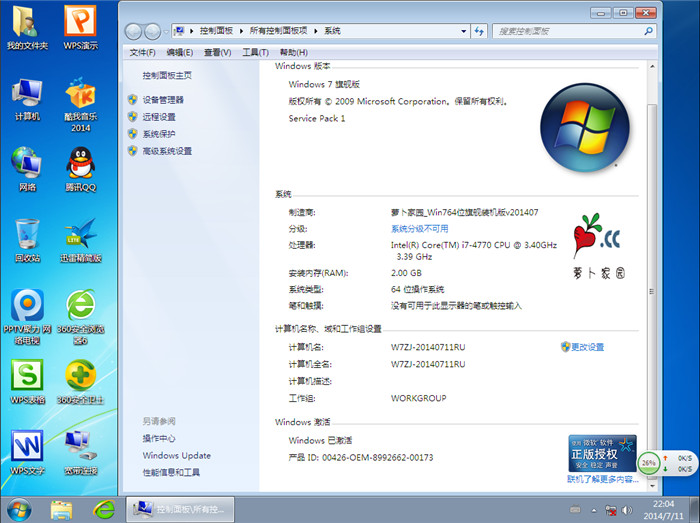Open WPS文字 desktop icon

click(27, 448)
